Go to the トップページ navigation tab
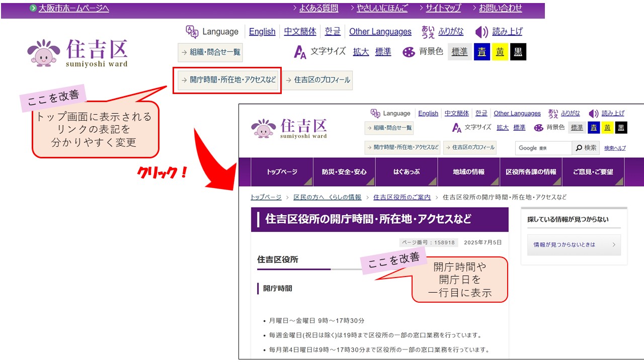 [x=282, y=172]
